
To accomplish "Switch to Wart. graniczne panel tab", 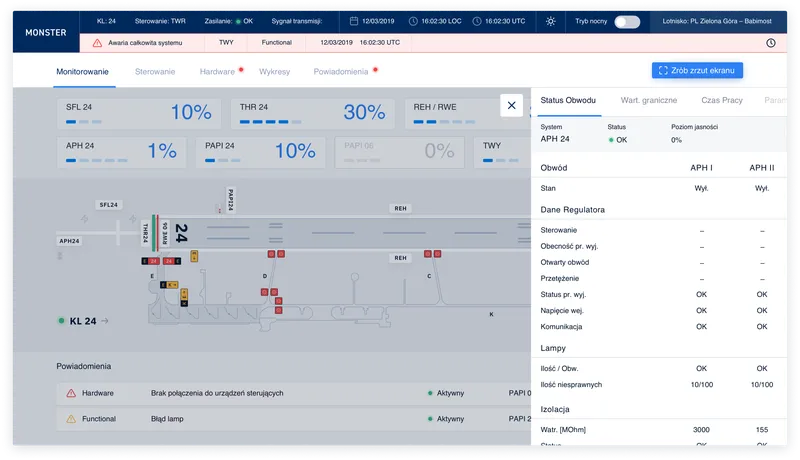I will click(648, 100).
